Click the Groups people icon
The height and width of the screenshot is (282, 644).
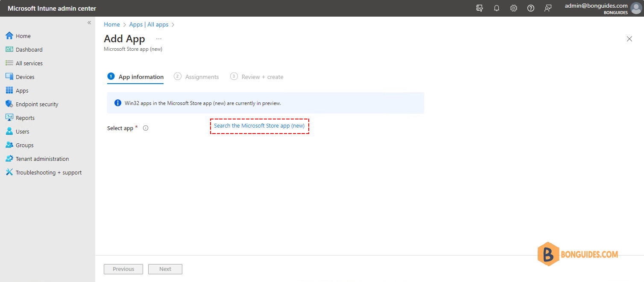click(9, 145)
